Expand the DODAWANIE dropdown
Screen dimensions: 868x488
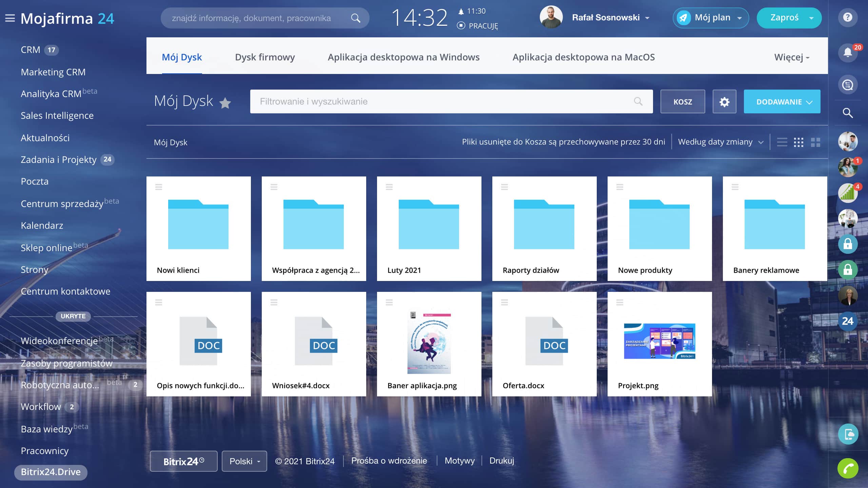click(782, 101)
